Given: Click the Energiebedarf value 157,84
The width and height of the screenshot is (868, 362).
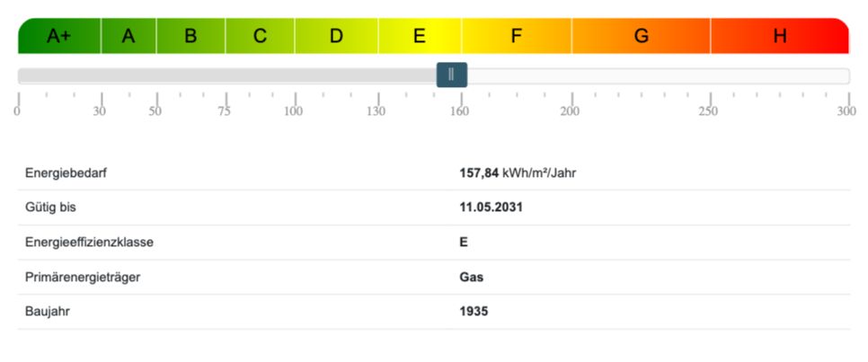Looking at the screenshot, I should pyautogui.click(x=480, y=173).
